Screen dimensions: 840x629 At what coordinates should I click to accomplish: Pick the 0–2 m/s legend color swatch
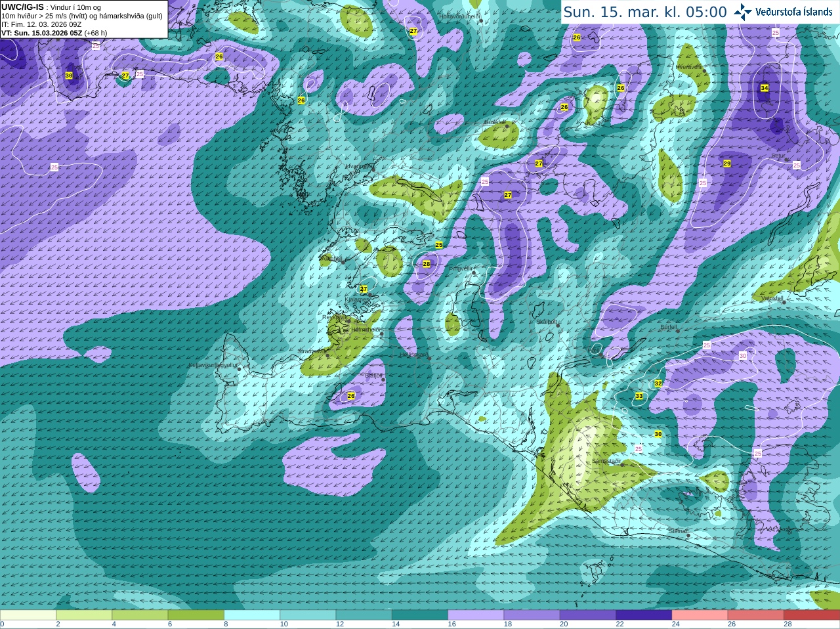click(x=28, y=615)
